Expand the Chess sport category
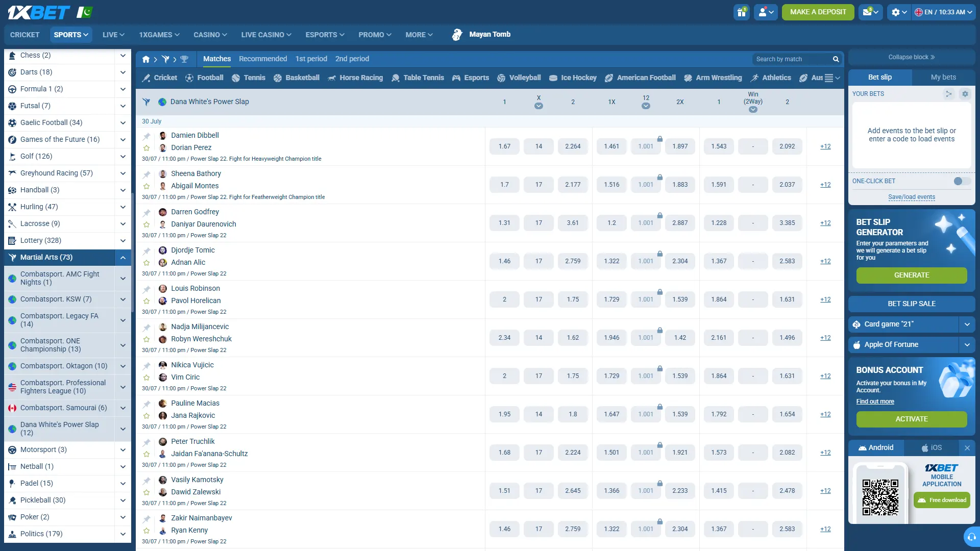The height and width of the screenshot is (551, 980). tap(123, 55)
